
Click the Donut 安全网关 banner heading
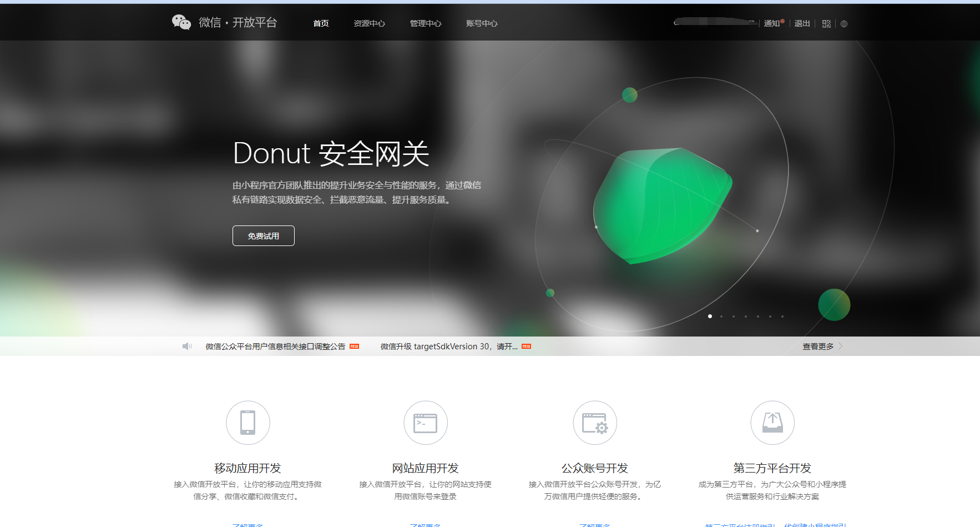(331, 153)
